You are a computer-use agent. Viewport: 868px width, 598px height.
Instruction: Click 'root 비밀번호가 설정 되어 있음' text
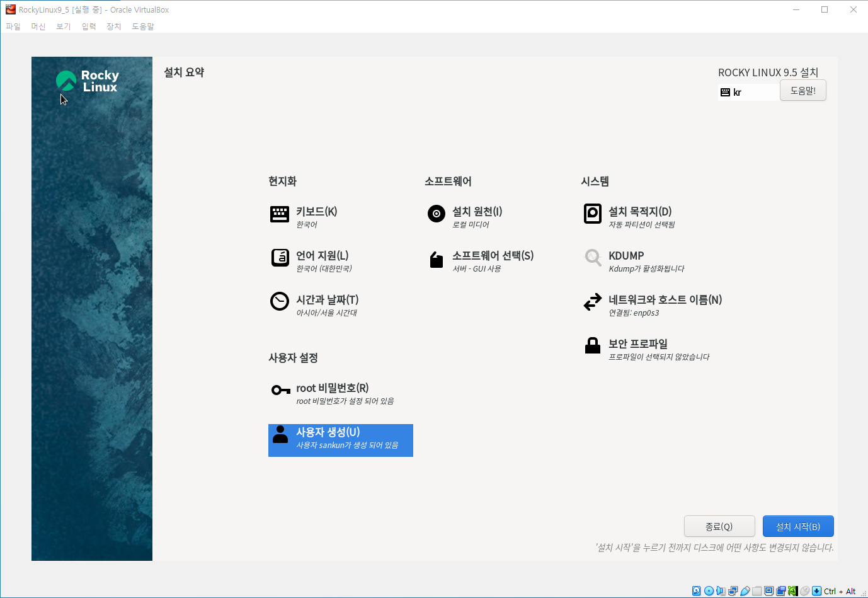pyautogui.click(x=345, y=401)
